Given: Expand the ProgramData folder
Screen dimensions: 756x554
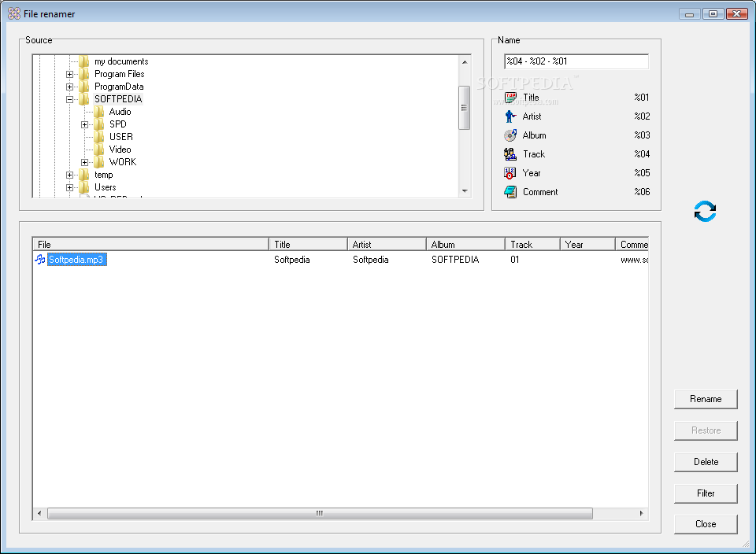Looking at the screenshot, I should click(x=69, y=87).
